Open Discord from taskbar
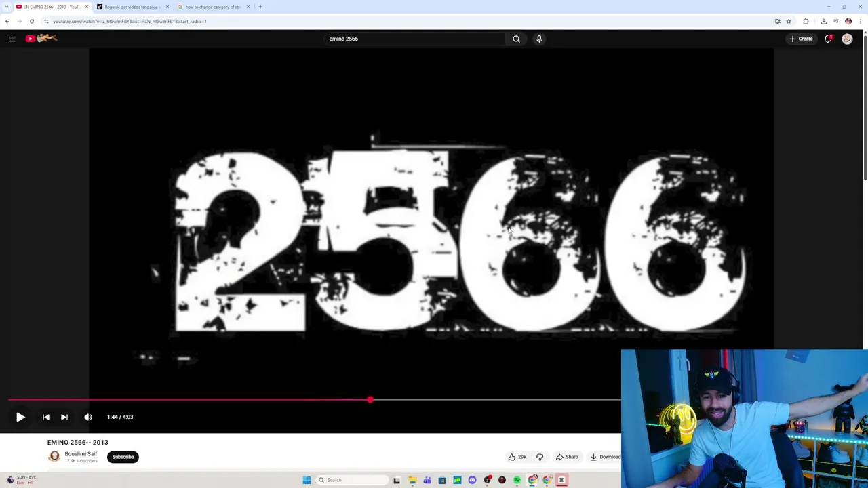 [x=472, y=480]
